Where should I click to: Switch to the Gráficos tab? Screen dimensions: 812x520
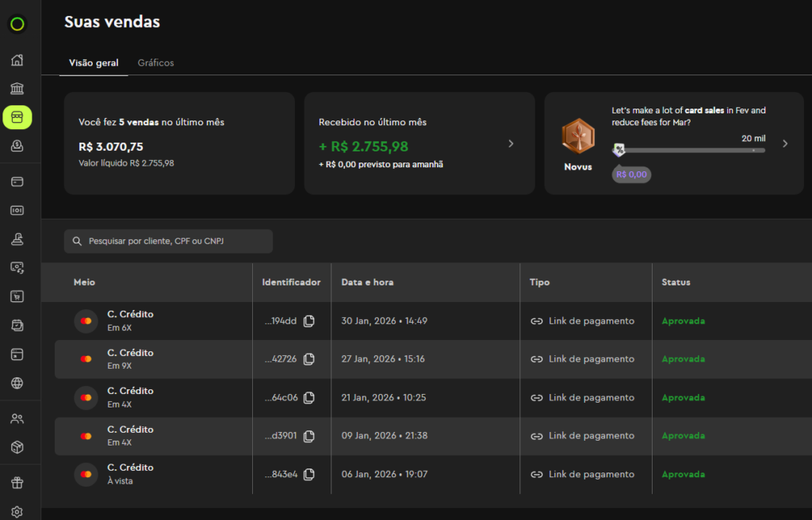pyautogui.click(x=155, y=63)
